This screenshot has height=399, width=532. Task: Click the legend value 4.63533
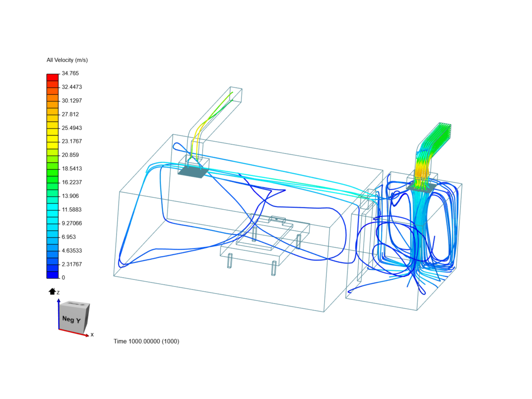coord(72,250)
